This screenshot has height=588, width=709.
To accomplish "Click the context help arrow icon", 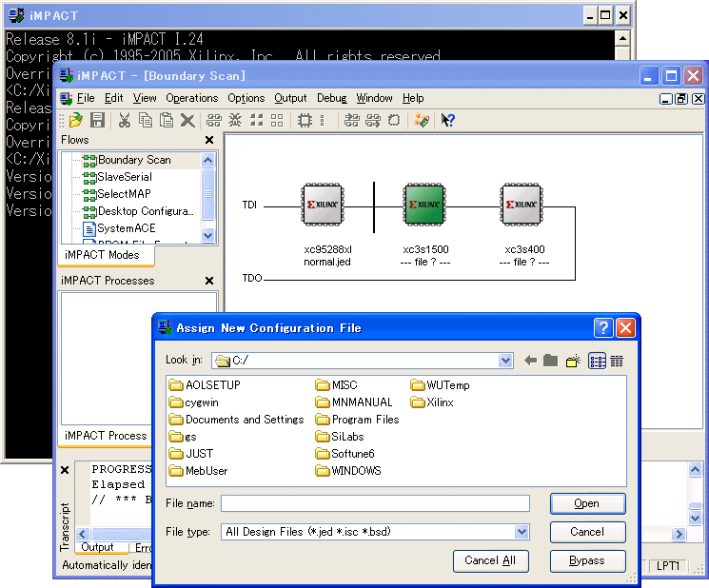I will click(x=448, y=120).
